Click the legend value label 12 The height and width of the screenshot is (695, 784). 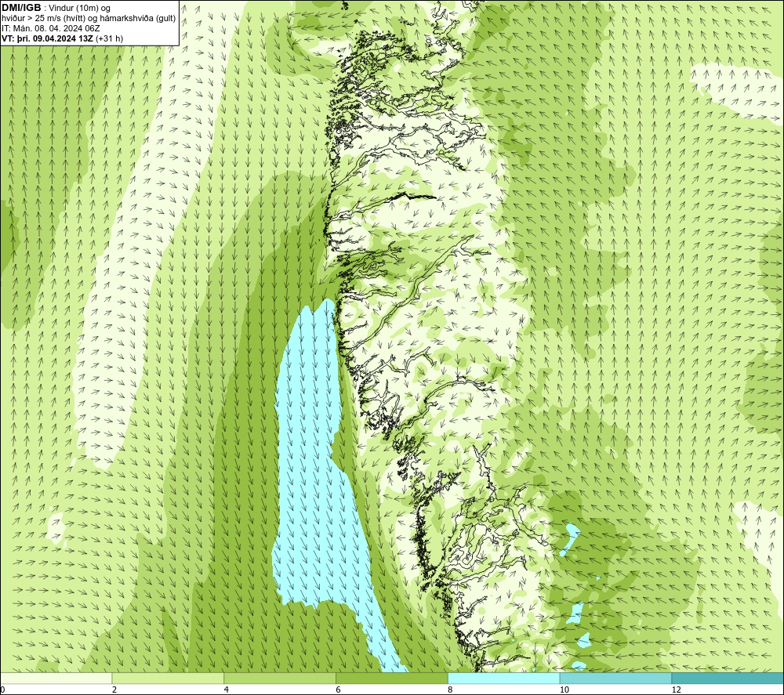[x=677, y=690]
